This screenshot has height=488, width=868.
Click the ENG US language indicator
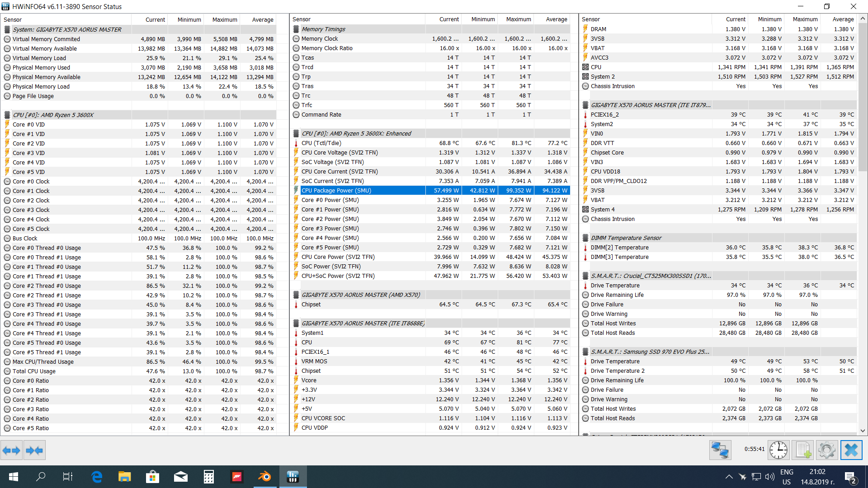tap(787, 477)
